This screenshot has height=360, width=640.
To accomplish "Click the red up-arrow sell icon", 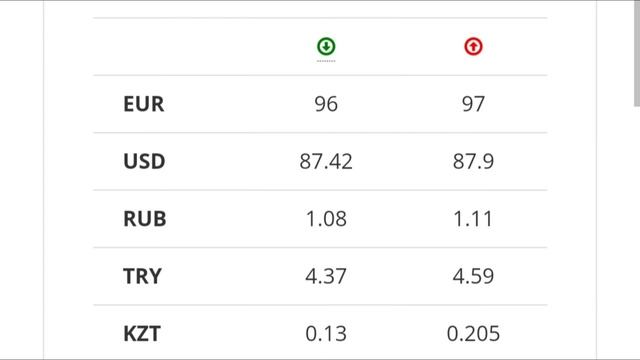I will point(473,47).
